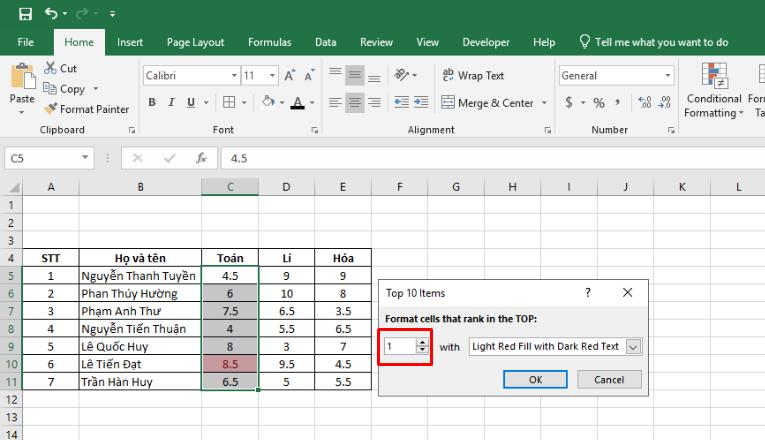The image size is (765, 440).
Task: Click the Paste icon
Action: click(22, 77)
